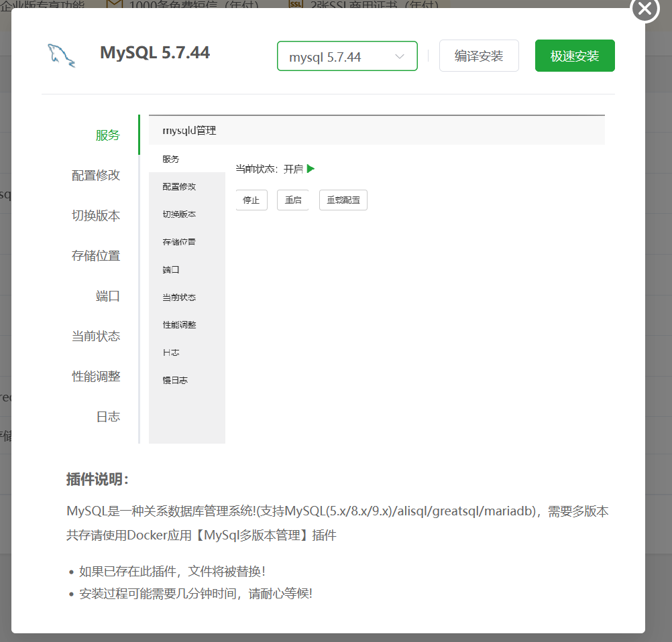
Task: Click the green running-status play icon
Action: 311,169
